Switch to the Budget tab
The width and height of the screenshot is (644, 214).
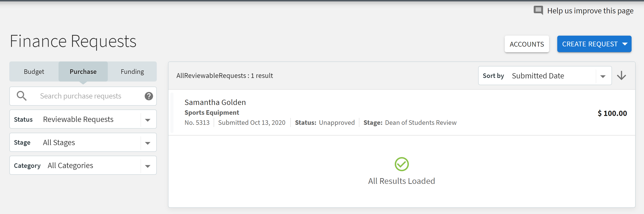coord(34,71)
